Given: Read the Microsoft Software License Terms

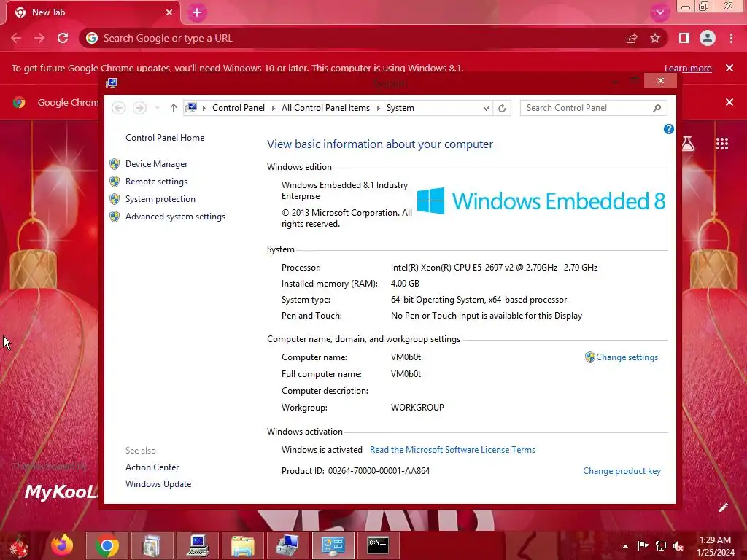Looking at the screenshot, I should (452, 449).
